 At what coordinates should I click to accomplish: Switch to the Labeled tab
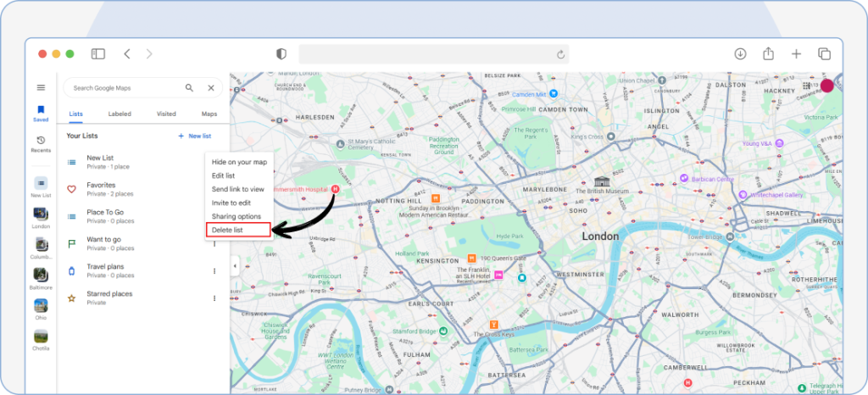pyautogui.click(x=120, y=114)
